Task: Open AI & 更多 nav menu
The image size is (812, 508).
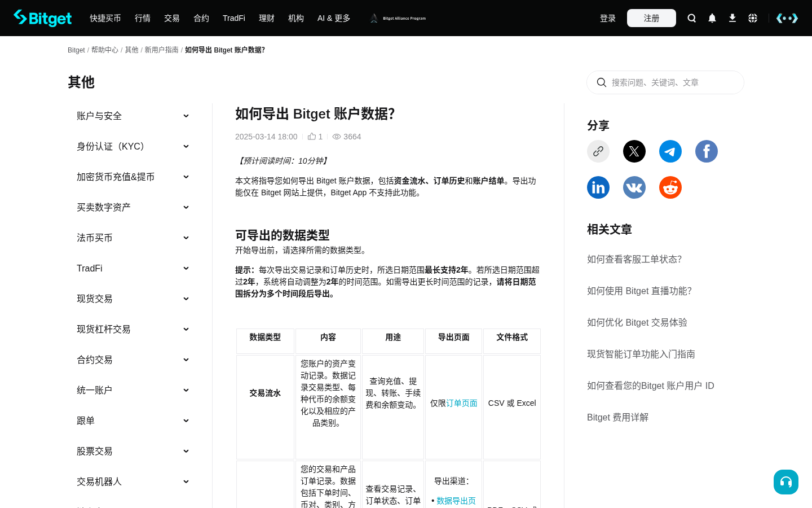Action: pyautogui.click(x=334, y=18)
